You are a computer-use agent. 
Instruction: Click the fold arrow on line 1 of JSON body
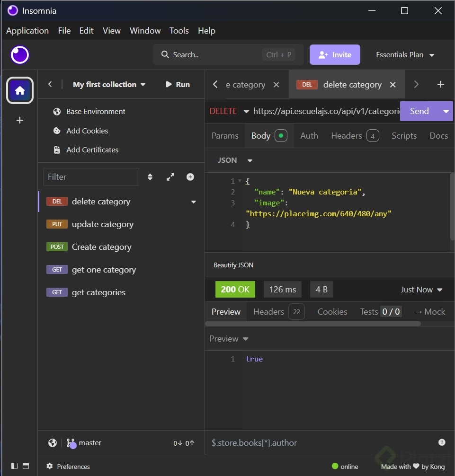[x=240, y=181]
